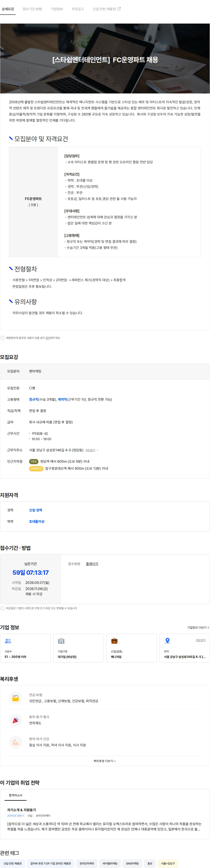Select the 합격자소서 tab
The width and height of the screenshot is (210, 868).
[16, 795]
